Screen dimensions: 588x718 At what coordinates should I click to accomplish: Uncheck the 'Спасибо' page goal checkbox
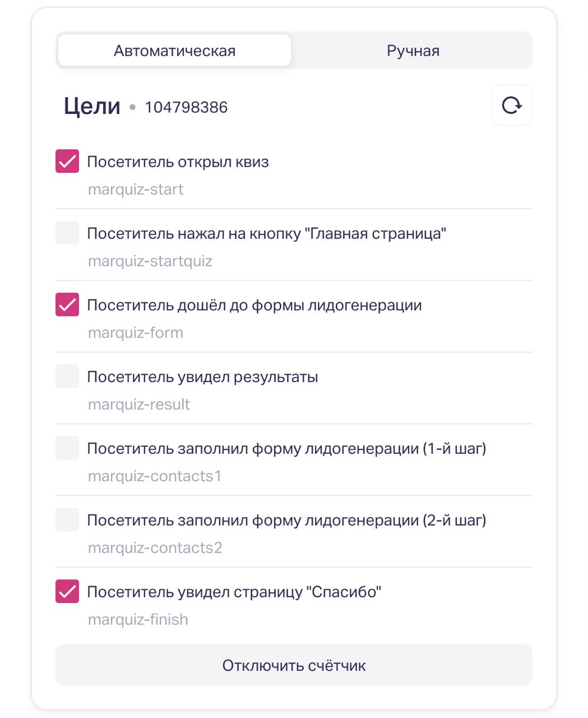[x=67, y=592]
